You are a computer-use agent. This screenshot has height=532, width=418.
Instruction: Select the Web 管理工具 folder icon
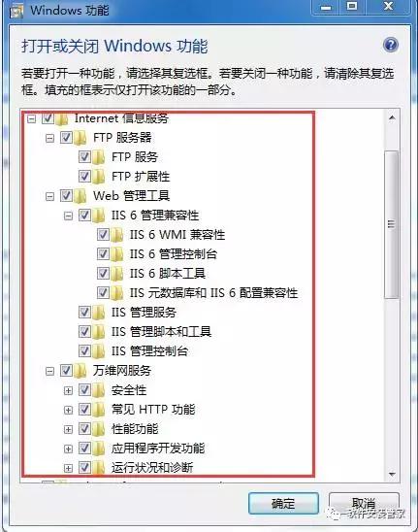pyautogui.click(x=80, y=196)
